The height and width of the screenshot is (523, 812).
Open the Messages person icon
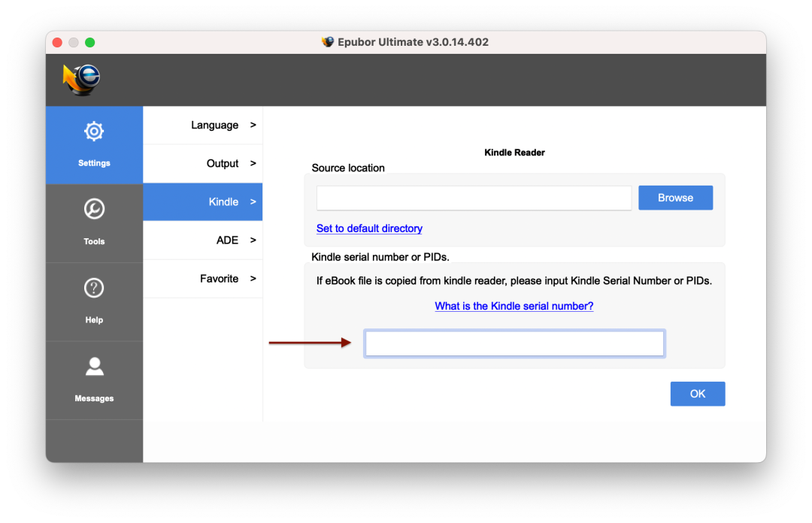tap(94, 366)
